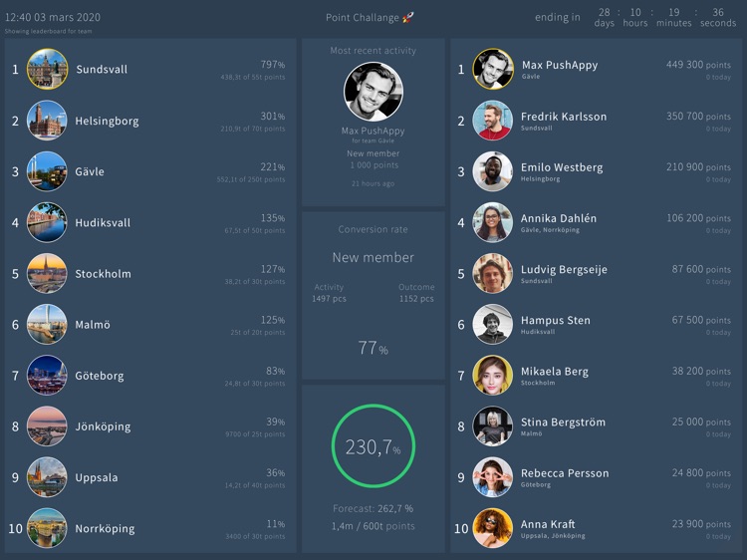
Task: Select Hampus Sten's avatar
Action: click(x=493, y=325)
